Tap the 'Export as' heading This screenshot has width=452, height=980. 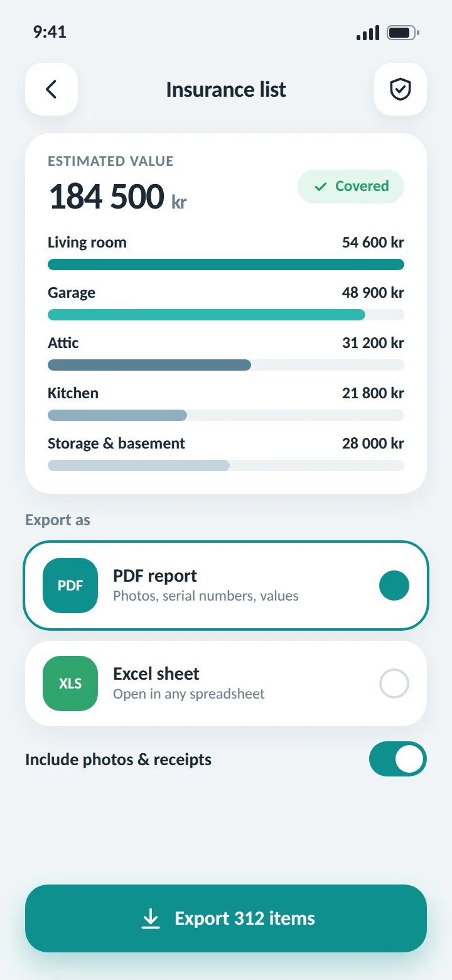pos(58,520)
